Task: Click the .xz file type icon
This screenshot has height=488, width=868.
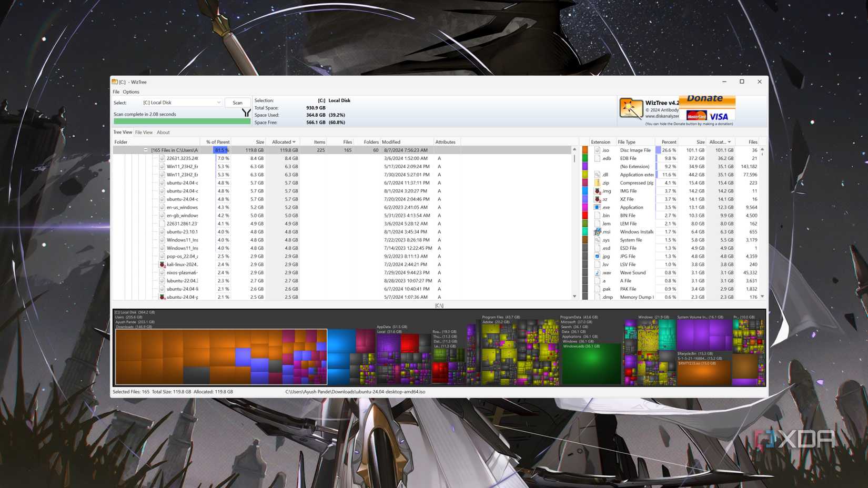Action: pyautogui.click(x=597, y=199)
